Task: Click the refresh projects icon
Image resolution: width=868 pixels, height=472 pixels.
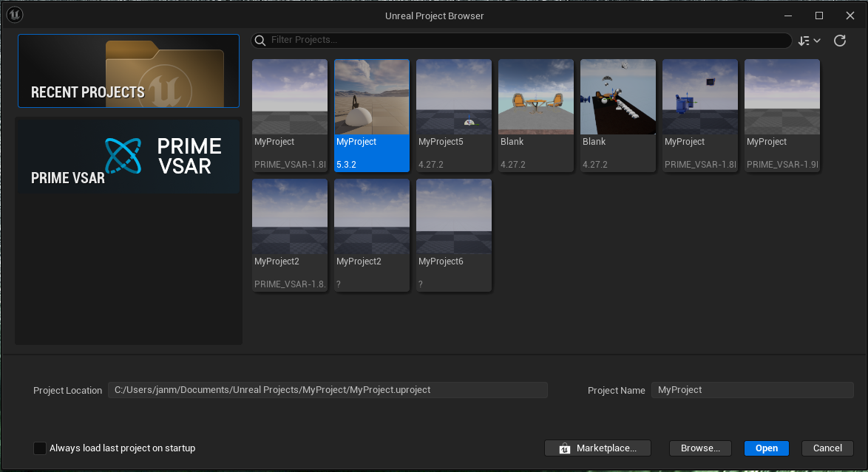Action: coord(840,41)
